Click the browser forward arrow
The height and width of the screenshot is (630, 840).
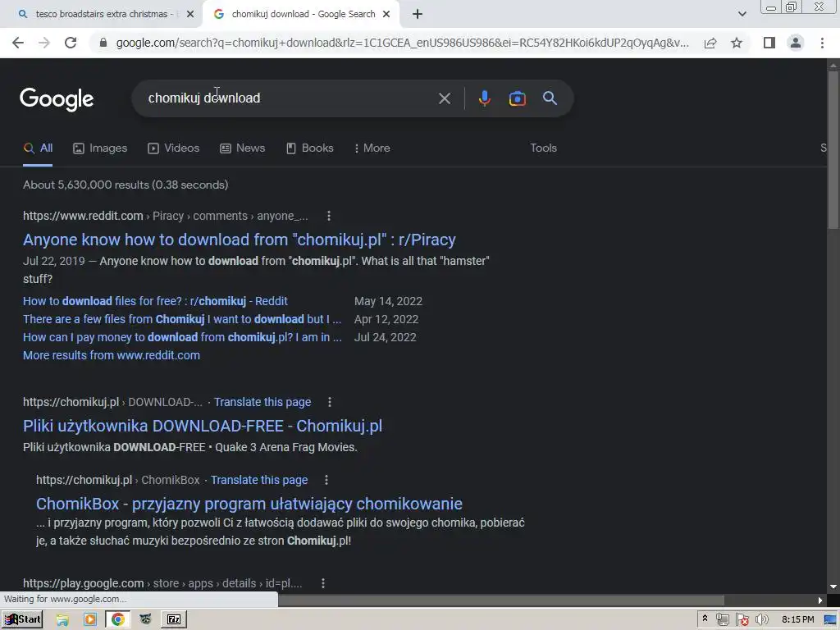click(44, 43)
